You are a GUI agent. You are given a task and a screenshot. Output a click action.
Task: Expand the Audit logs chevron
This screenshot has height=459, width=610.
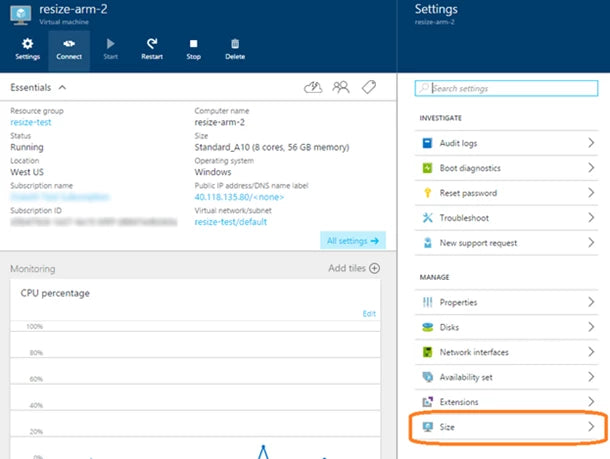[591, 143]
